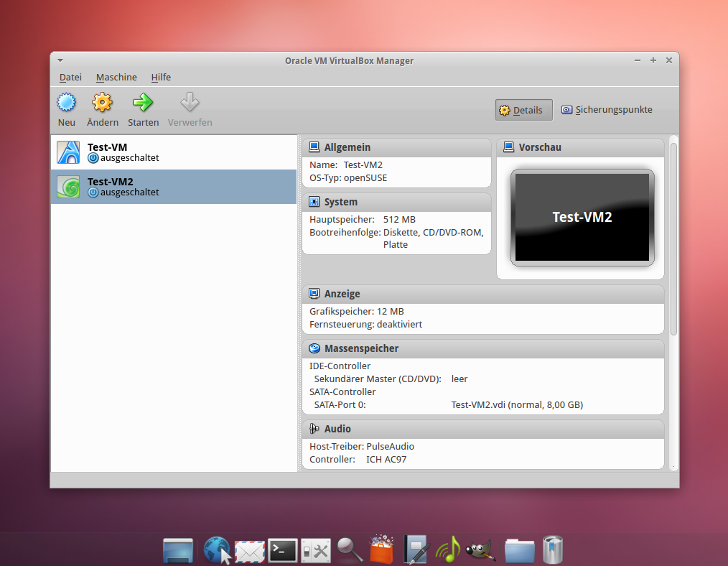Click the Massenspeicher disk icon
Viewport: 728px width, 566px height.
(x=314, y=348)
